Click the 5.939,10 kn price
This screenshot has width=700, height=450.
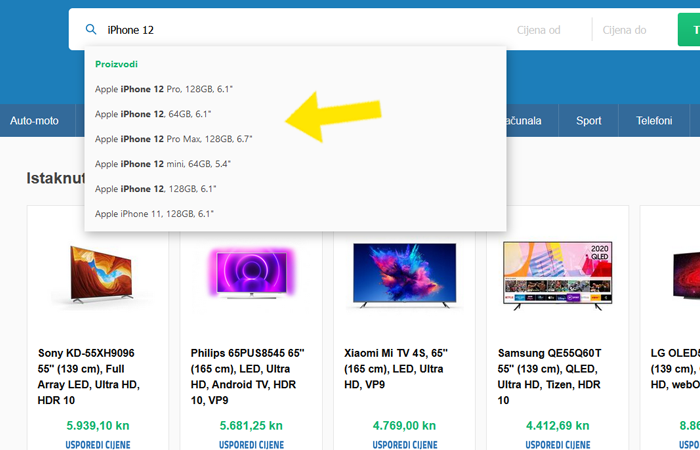click(x=98, y=425)
